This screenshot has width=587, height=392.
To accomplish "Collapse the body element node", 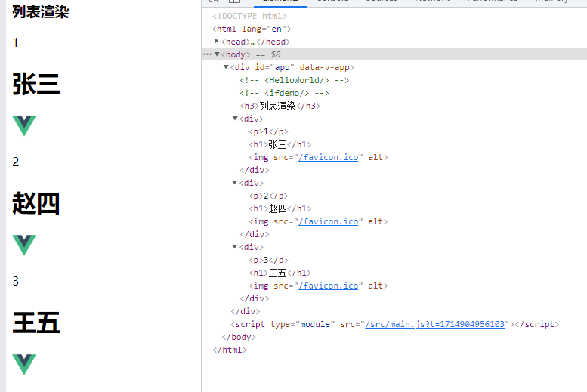I will tap(217, 54).
